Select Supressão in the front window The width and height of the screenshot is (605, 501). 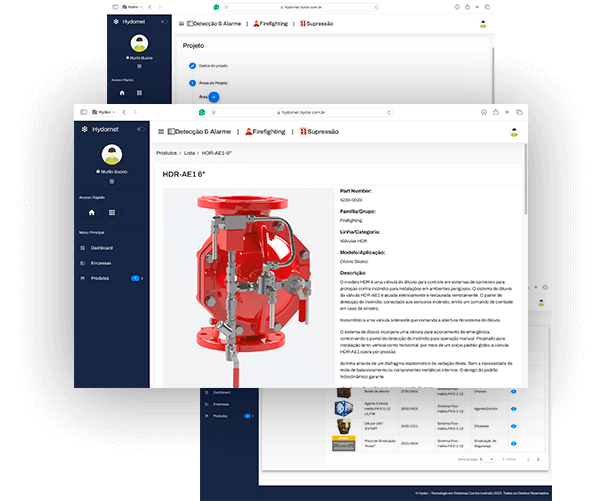(319, 132)
